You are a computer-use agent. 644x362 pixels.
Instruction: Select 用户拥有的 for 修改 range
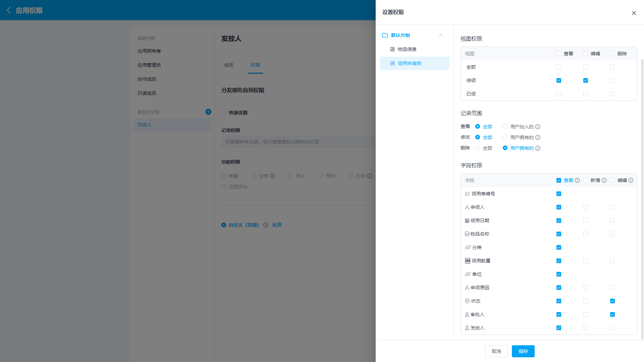(505, 137)
